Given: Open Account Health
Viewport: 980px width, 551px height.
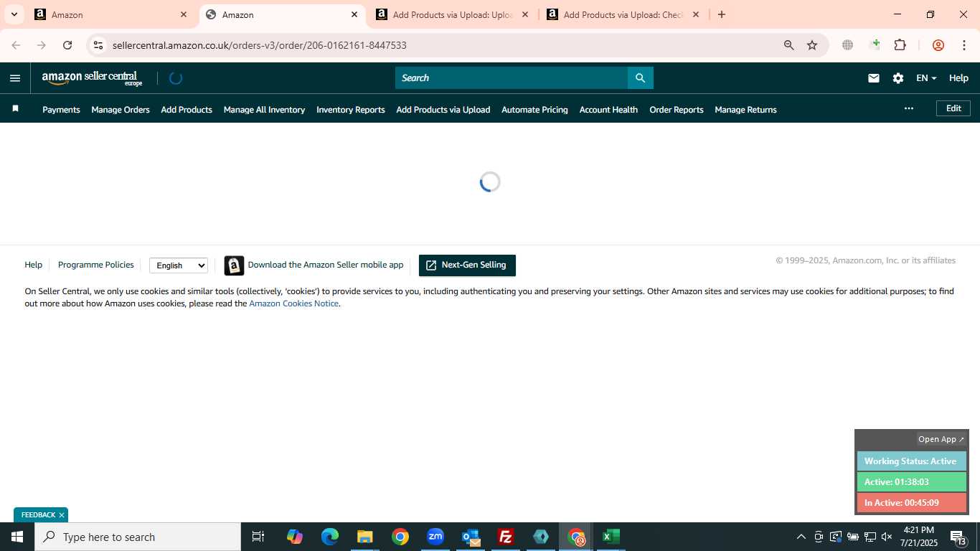Looking at the screenshot, I should [608, 110].
